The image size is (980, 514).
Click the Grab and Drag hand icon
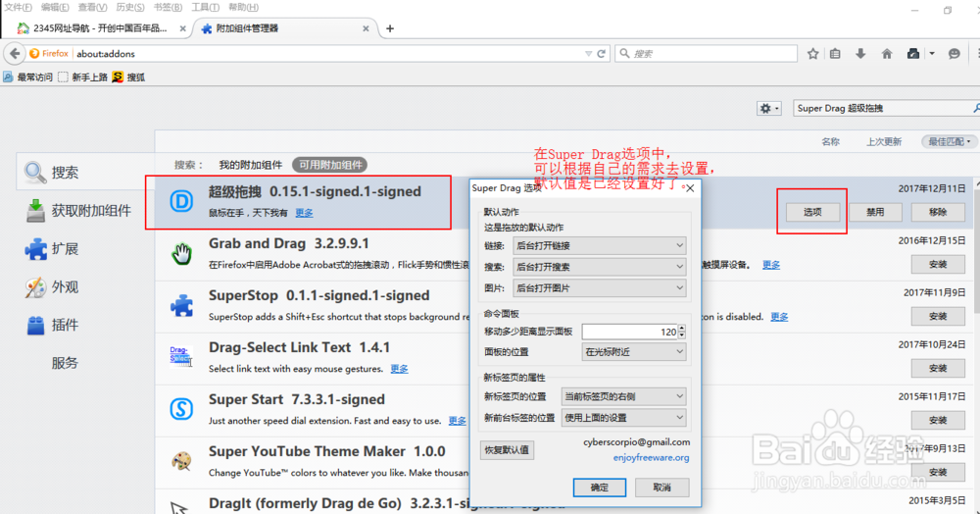(182, 253)
